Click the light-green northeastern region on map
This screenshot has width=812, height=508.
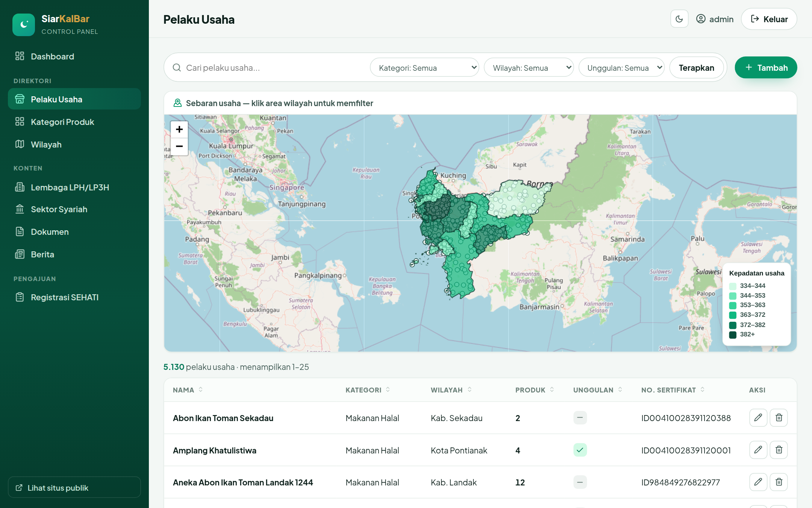pyautogui.click(x=521, y=199)
